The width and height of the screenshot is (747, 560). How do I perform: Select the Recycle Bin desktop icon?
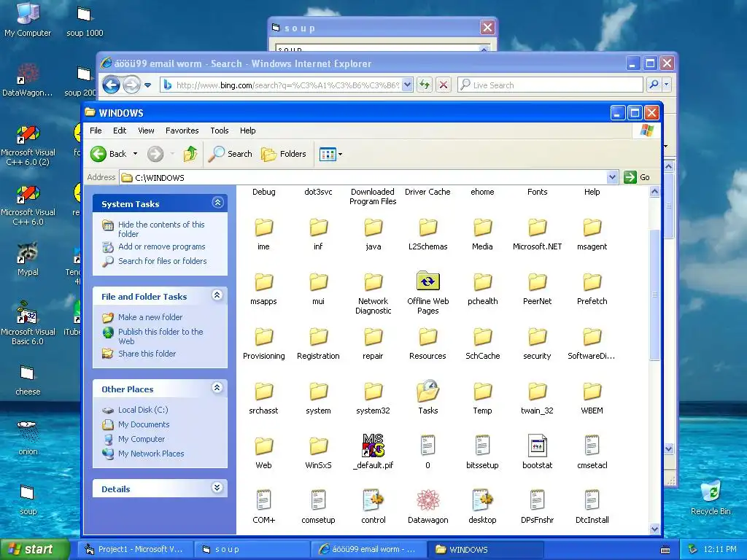pyautogui.click(x=711, y=491)
